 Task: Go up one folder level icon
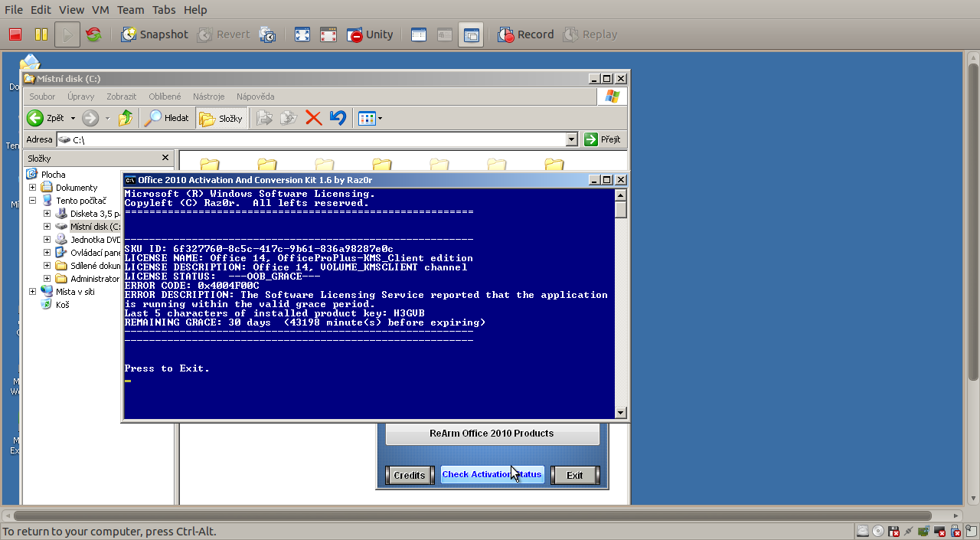tap(126, 118)
